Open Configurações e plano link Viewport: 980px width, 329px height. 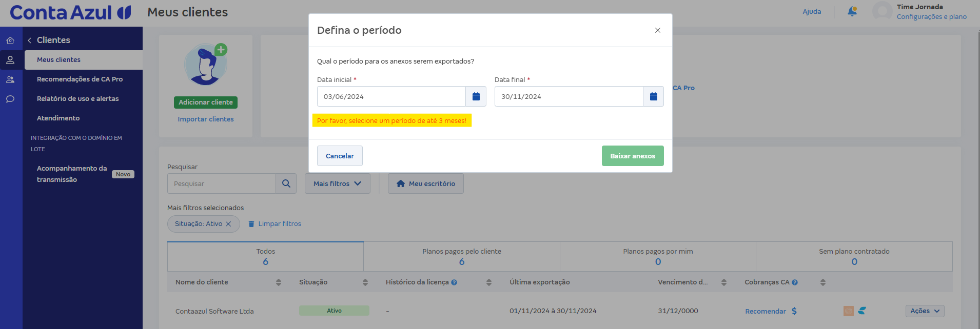932,17
